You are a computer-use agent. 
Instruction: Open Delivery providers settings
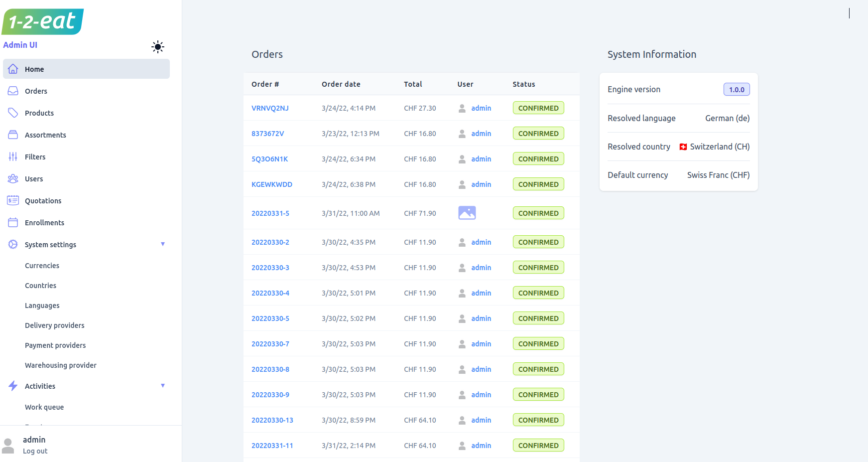coord(54,325)
